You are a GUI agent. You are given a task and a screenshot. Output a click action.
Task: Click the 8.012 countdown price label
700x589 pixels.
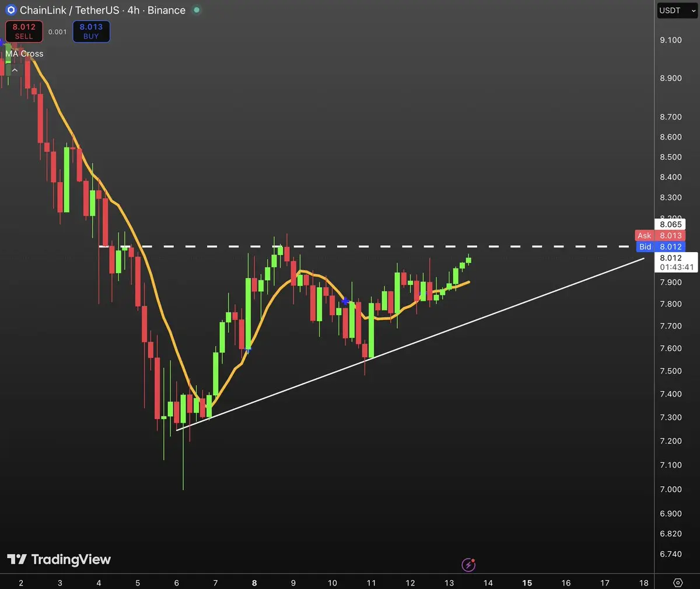coord(677,262)
